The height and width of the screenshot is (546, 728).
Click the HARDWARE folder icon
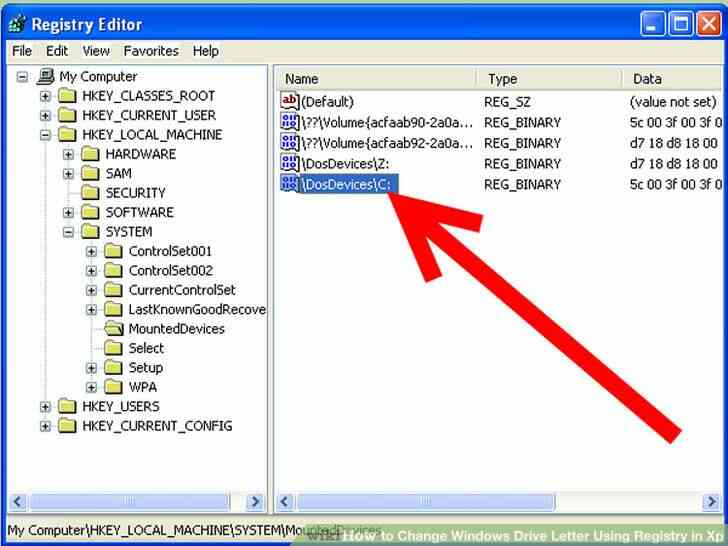click(90, 154)
